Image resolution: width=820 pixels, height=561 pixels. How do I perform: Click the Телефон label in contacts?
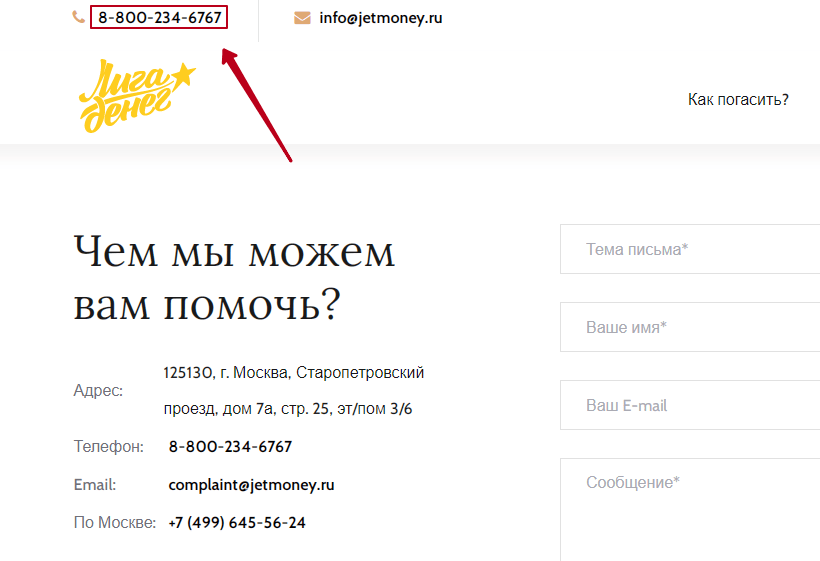point(108,446)
